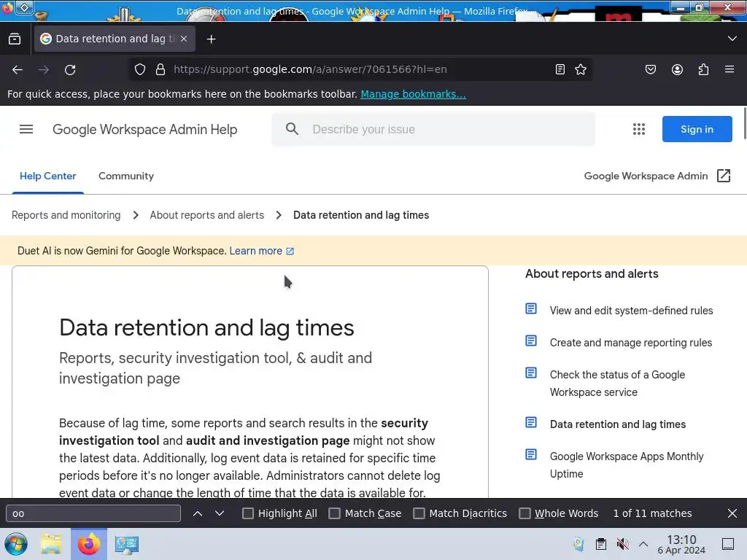This screenshot has height=560, width=747.
Task: Jump to previous find match
Action: [x=198, y=513]
